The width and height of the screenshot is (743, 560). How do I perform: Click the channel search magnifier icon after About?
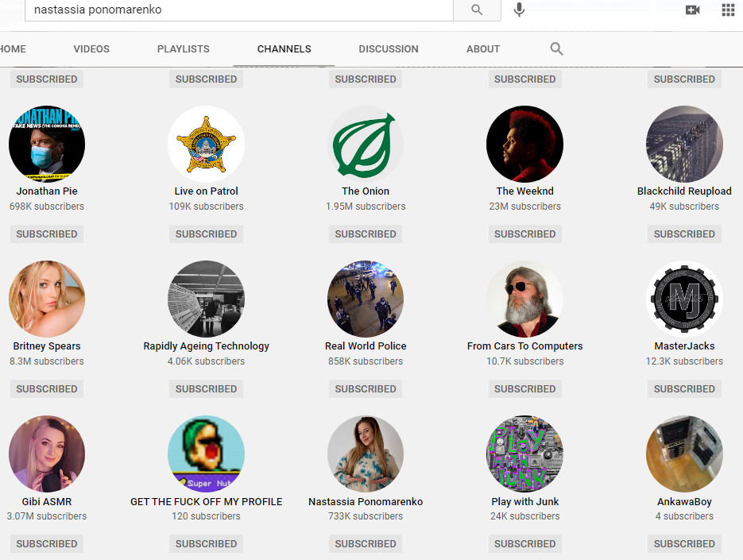click(x=556, y=48)
